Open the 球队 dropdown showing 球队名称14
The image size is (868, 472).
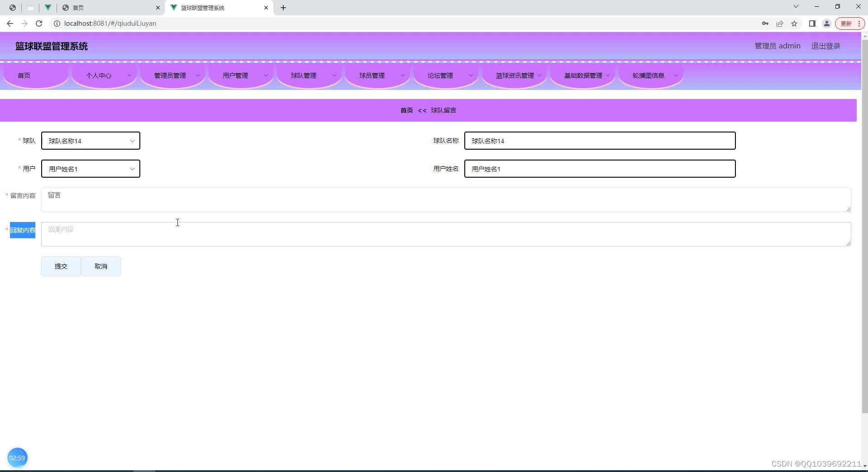(x=91, y=141)
